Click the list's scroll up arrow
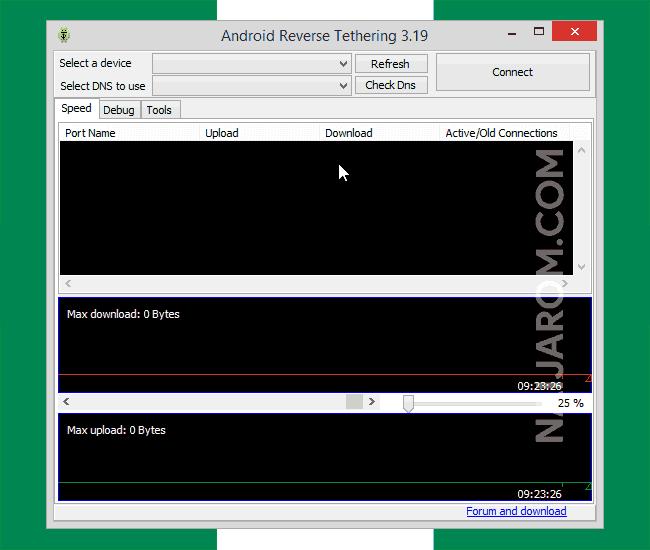The width and height of the screenshot is (650, 550). (x=582, y=150)
